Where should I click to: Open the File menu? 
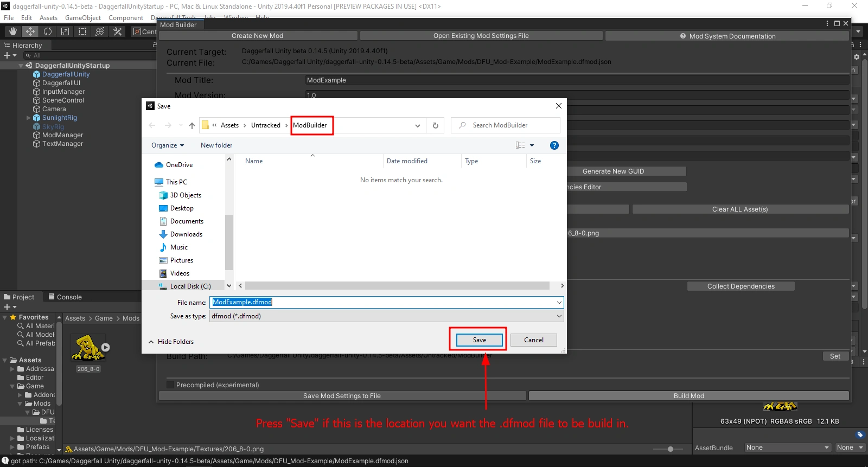point(9,18)
